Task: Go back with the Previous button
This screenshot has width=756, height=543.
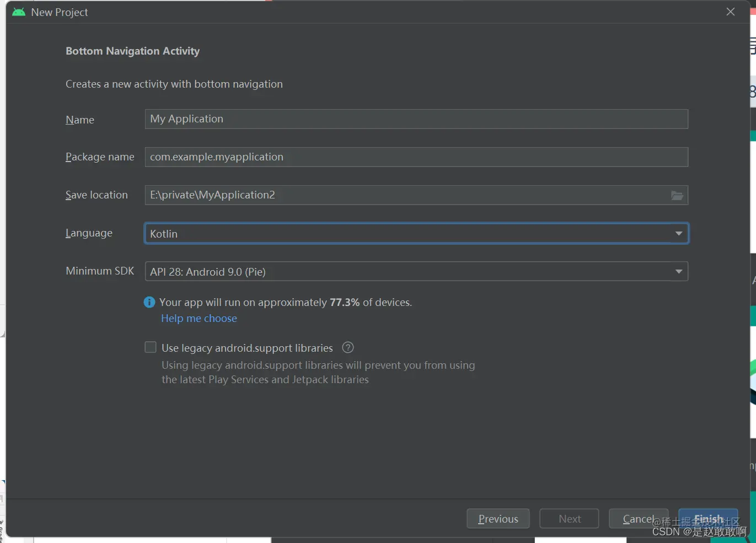Action: pos(498,519)
